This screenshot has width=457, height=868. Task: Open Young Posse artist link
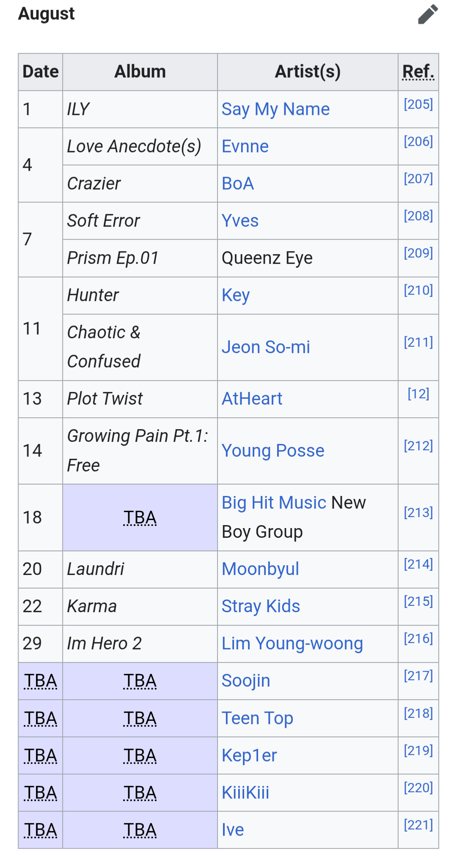pyautogui.click(x=273, y=451)
